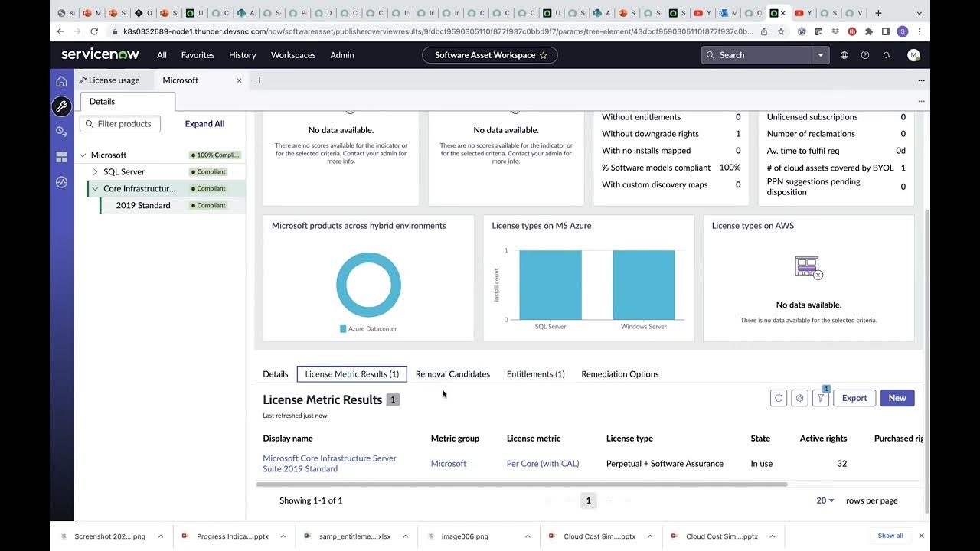Close the Microsoft workspace tab
This screenshot has height=551, width=980.
coord(240,80)
